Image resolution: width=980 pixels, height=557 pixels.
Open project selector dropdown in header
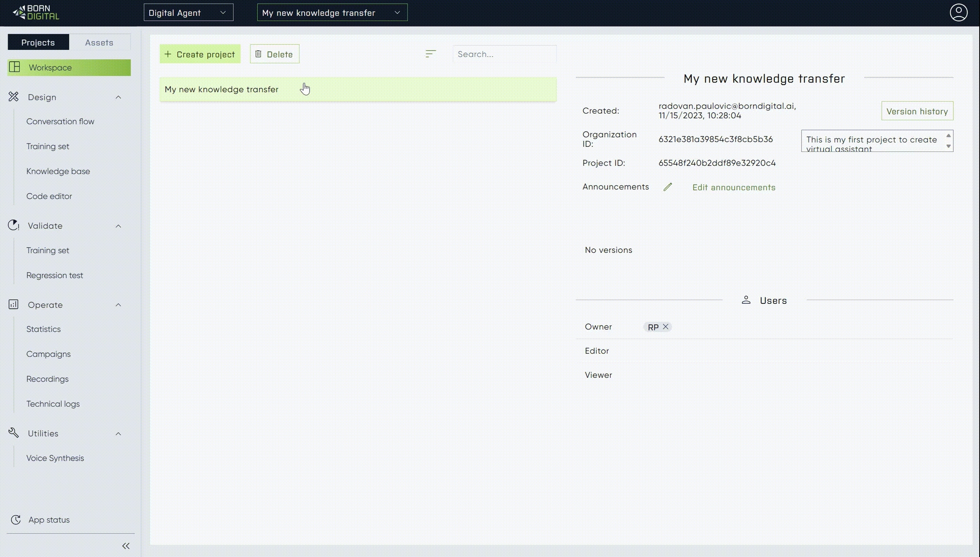pos(332,13)
